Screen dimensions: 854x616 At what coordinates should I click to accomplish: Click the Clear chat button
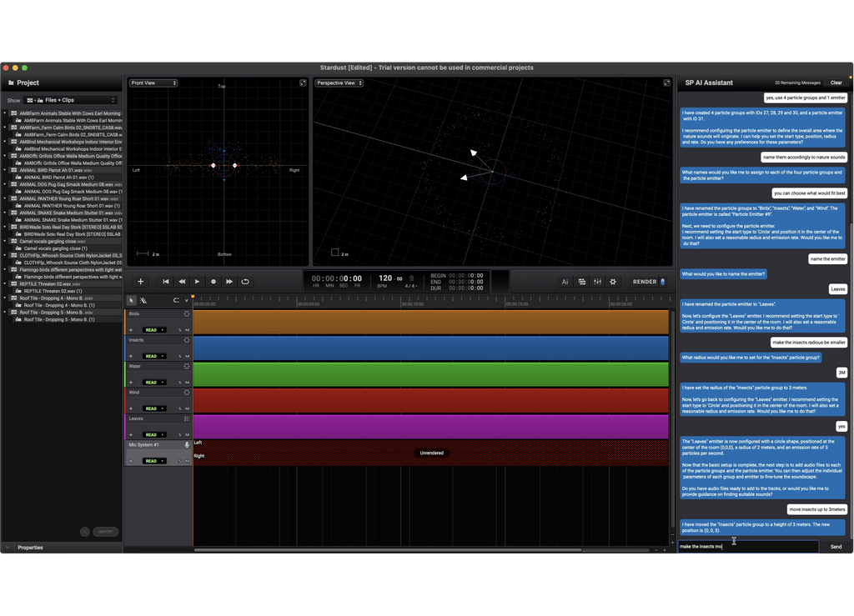point(836,83)
